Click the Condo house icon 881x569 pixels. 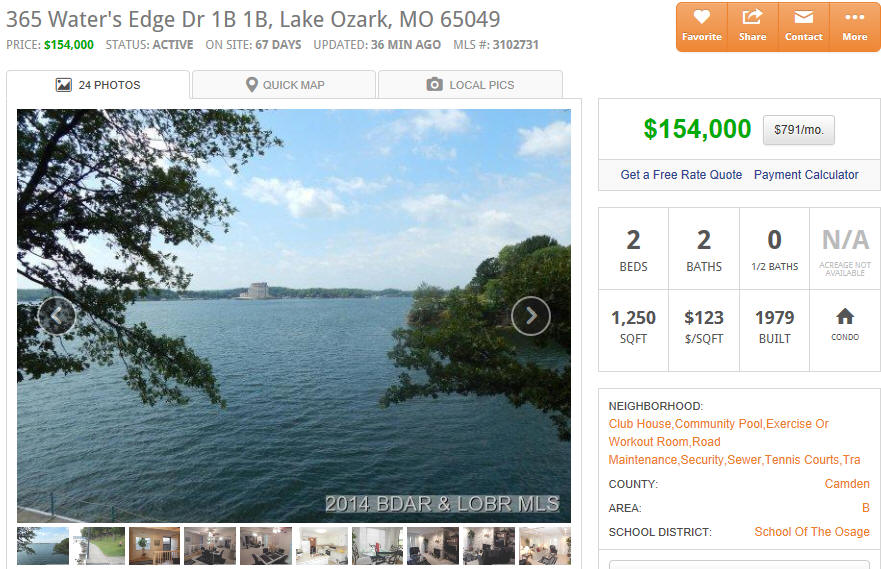(x=844, y=316)
